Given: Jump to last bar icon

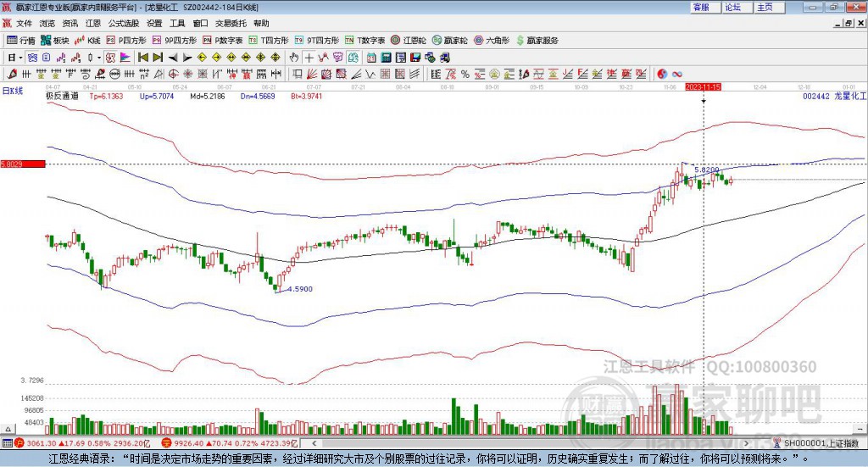Looking at the screenshot, I should (158, 58).
